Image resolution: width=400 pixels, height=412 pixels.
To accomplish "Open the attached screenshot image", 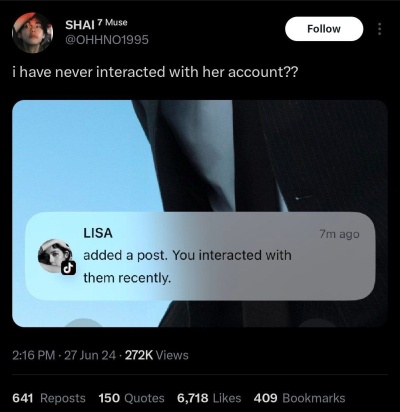I will pos(200,213).
